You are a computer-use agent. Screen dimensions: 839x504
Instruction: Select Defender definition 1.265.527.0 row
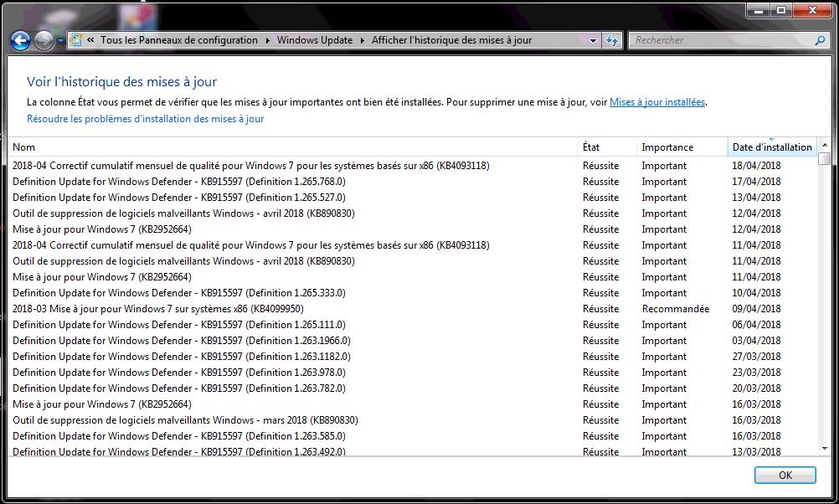pyautogui.click(x=412, y=198)
